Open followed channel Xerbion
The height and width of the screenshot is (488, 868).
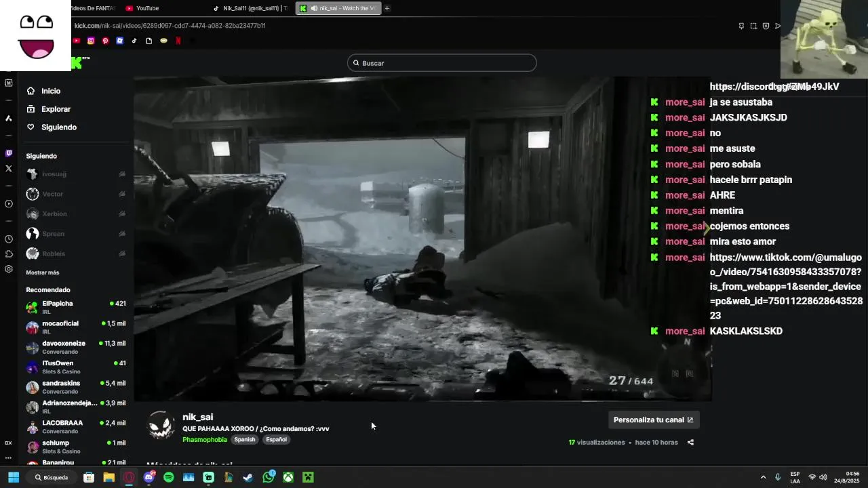coord(76,214)
